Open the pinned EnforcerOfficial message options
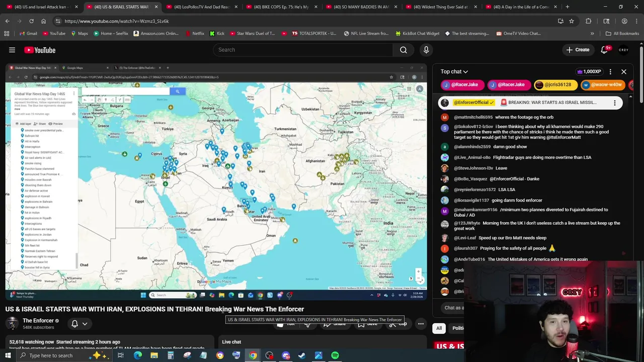 click(x=614, y=103)
